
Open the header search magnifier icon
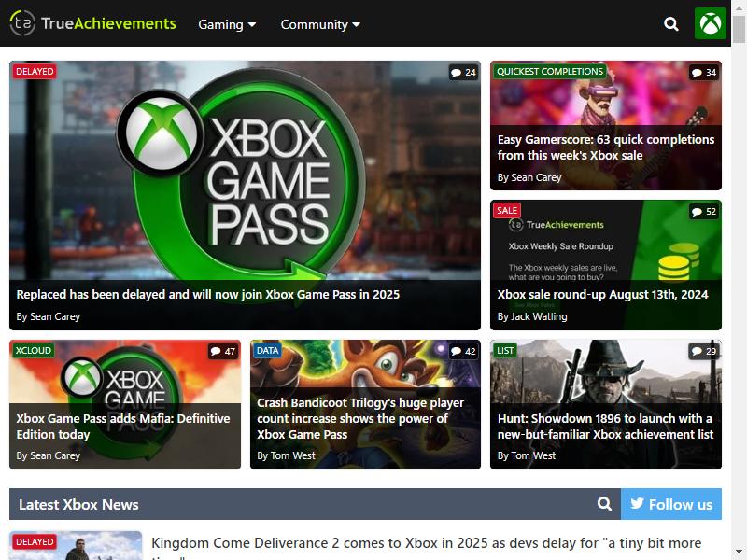click(670, 24)
